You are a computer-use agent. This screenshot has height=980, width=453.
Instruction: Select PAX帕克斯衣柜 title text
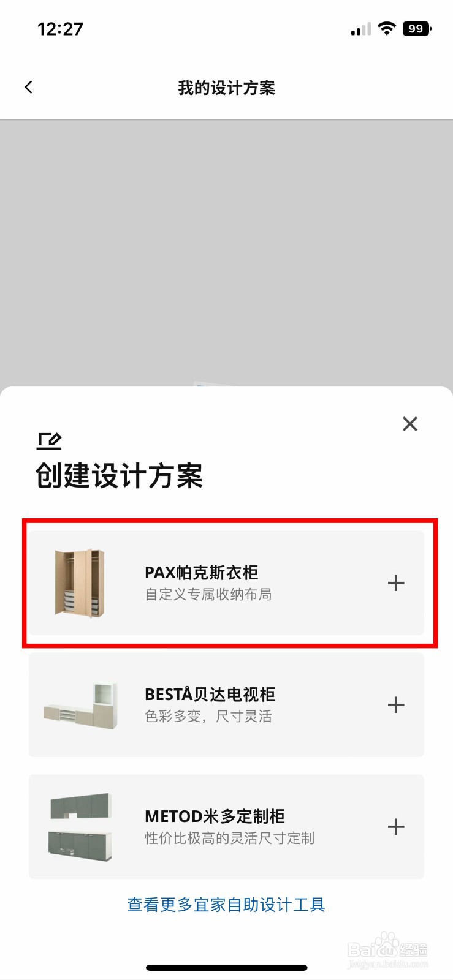201,573
